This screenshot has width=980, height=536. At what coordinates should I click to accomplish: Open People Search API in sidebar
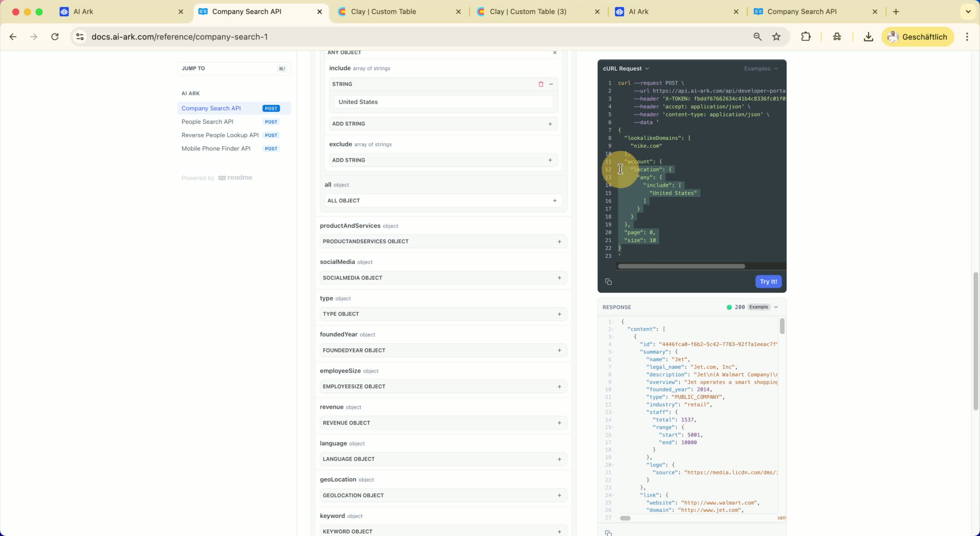207,122
